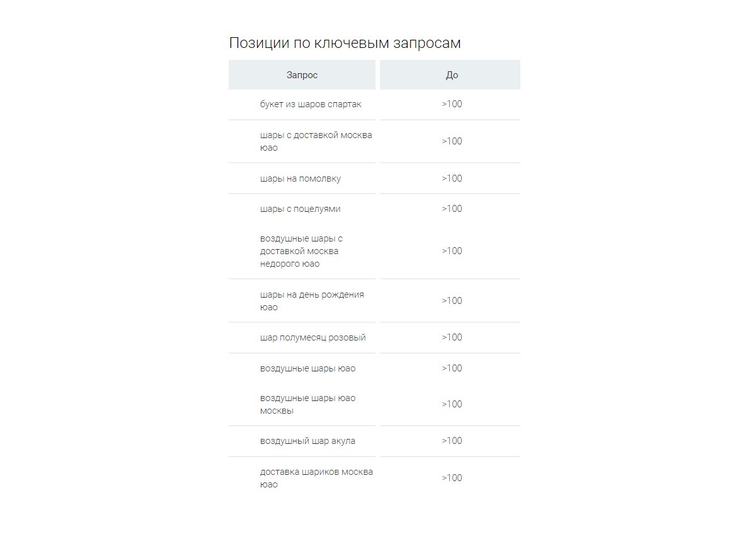Screen dimensions: 756x536
Task: Click the До column header
Action: 450,75
